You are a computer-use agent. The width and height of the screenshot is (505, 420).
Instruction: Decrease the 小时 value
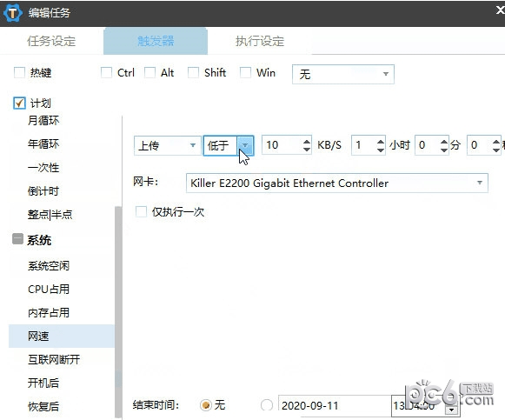(381, 150)
